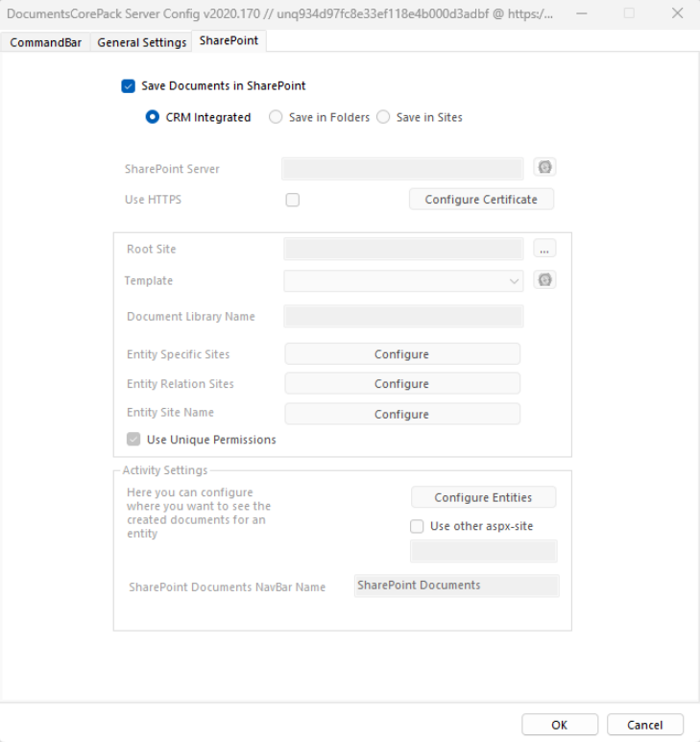Check Use other aspx-site option
This screenshot has width=700, height=742.
[x=417, y=526]
